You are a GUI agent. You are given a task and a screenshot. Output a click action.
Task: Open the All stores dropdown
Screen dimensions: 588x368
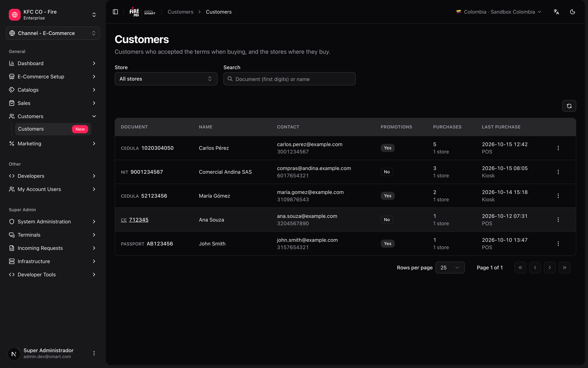click(166, 79)
